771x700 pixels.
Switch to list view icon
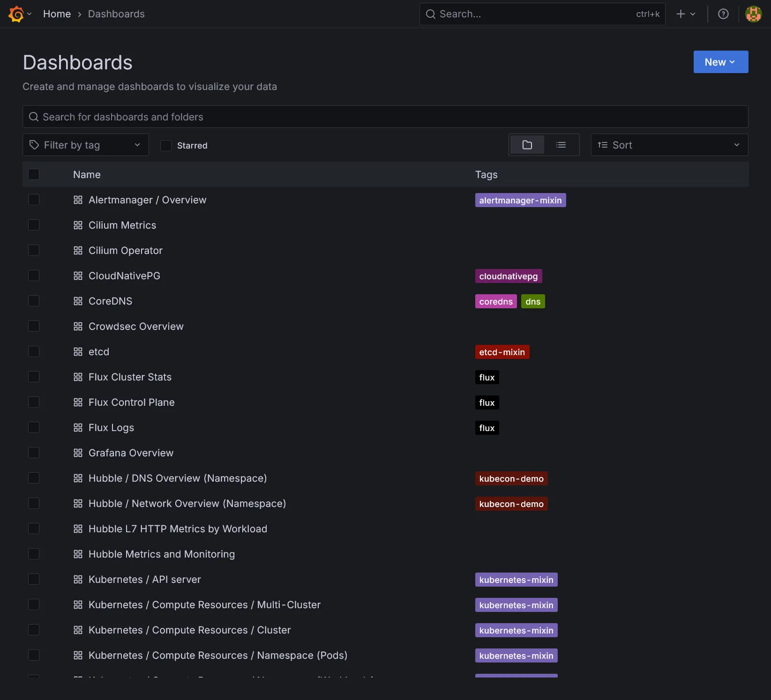[x=561, y=145]
